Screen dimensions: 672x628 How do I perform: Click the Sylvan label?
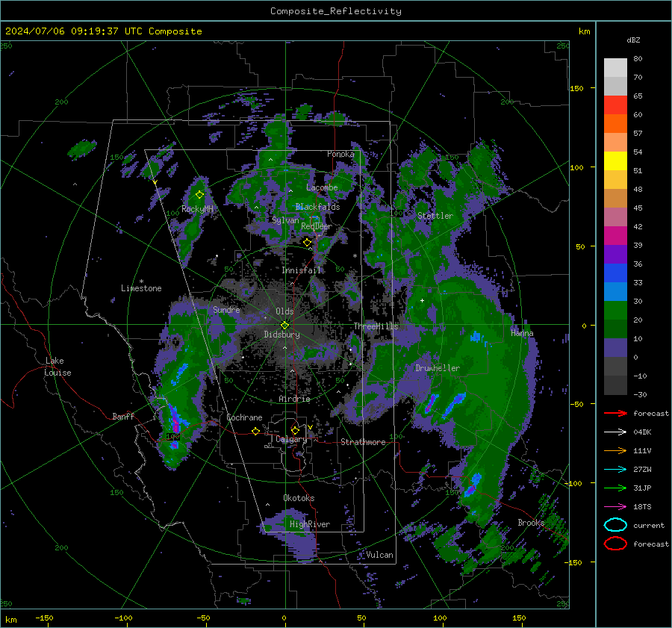click(285, 220)
